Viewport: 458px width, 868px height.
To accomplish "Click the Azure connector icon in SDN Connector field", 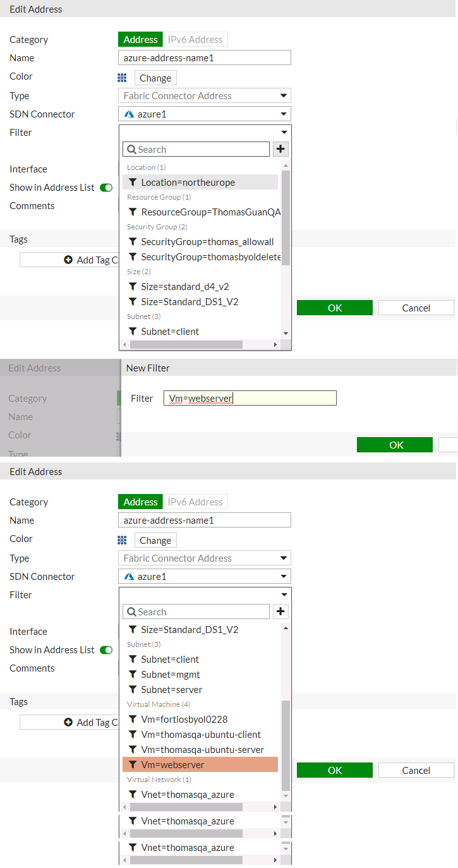I will [x=128, y=114].
